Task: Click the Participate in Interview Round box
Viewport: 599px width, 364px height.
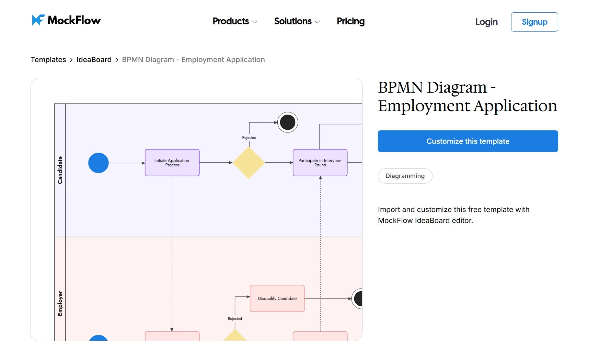Action: coord(320,163)
